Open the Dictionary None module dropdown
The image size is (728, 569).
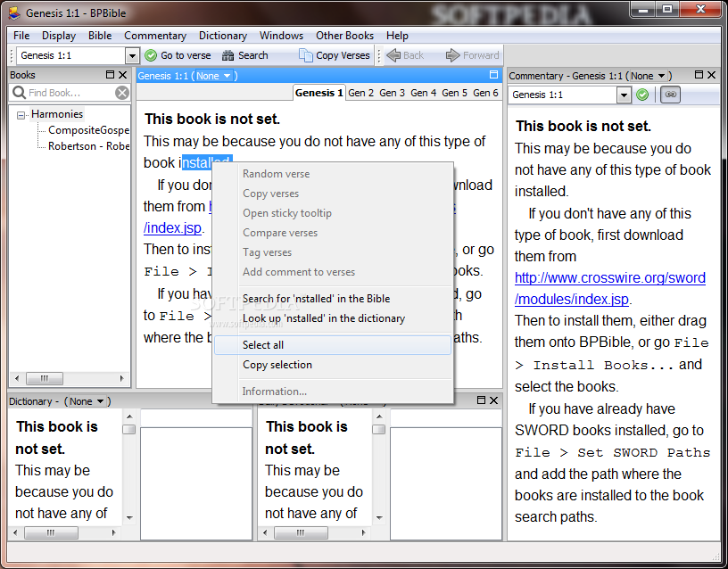click(x=87, y=401)
